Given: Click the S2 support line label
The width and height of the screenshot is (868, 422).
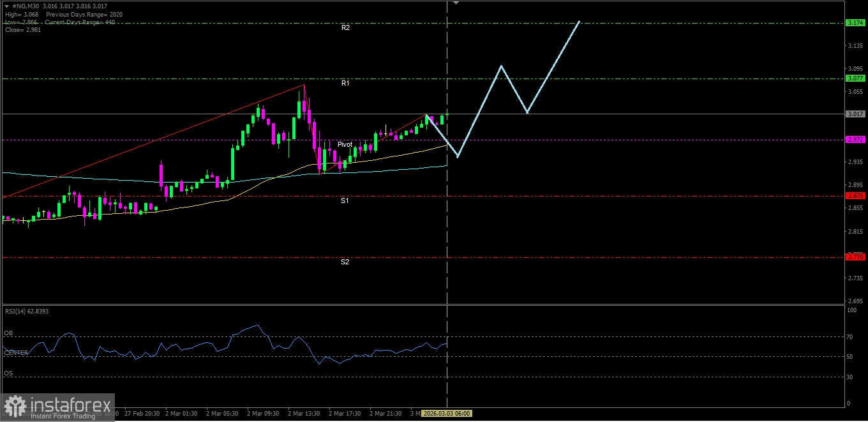Looking at the screenshot, I should (x=345, y=262).
